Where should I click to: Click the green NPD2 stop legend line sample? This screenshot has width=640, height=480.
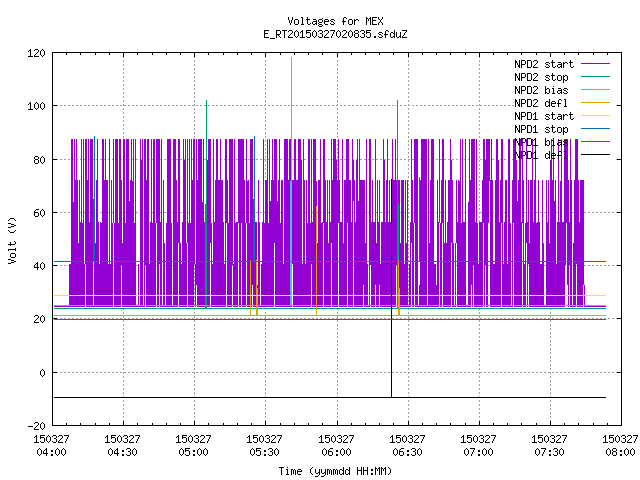(595, 77)
